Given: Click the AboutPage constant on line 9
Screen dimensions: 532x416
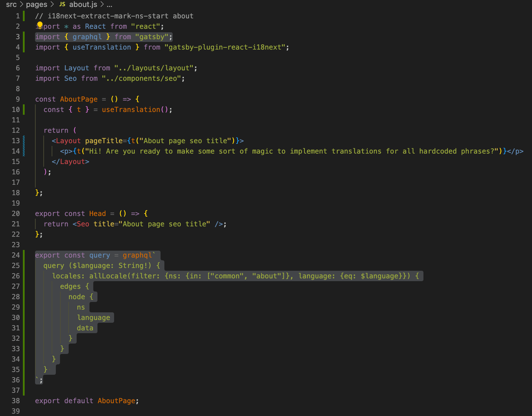Looking at the screenshot, I should point(79,99).
